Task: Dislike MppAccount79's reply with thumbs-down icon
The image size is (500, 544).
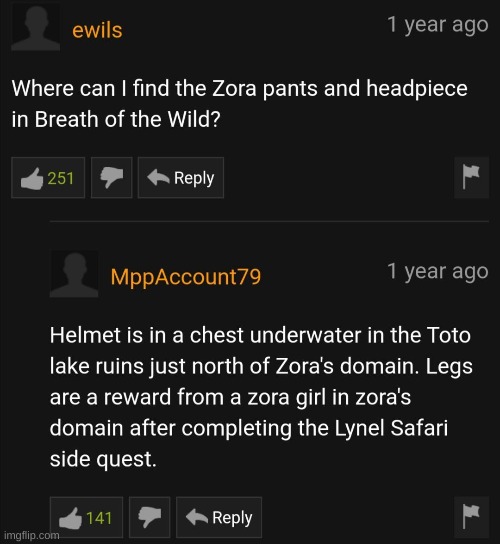Action: click(150, 517)
